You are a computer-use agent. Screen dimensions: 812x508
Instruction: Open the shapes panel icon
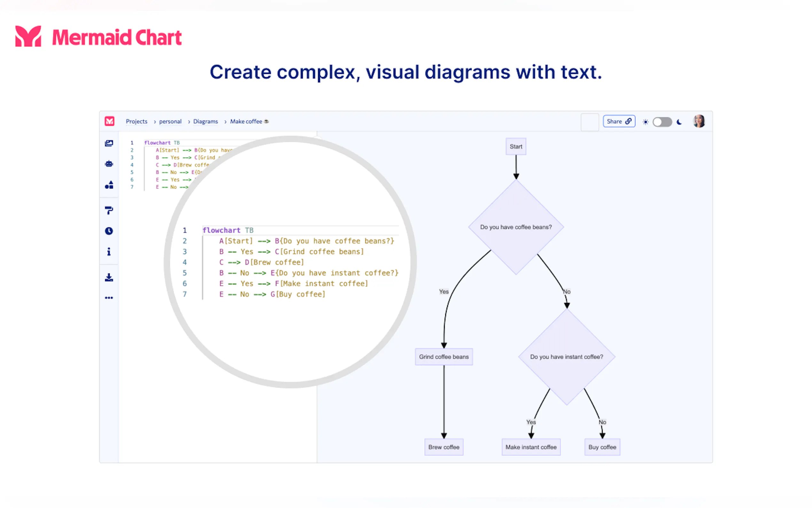point(109,185)
